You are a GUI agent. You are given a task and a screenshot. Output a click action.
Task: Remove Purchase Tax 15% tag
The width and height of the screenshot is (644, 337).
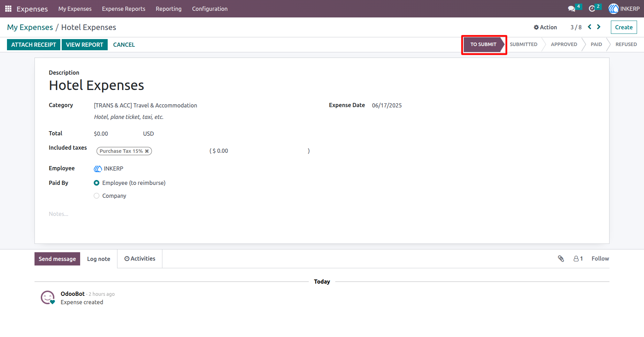147,151
